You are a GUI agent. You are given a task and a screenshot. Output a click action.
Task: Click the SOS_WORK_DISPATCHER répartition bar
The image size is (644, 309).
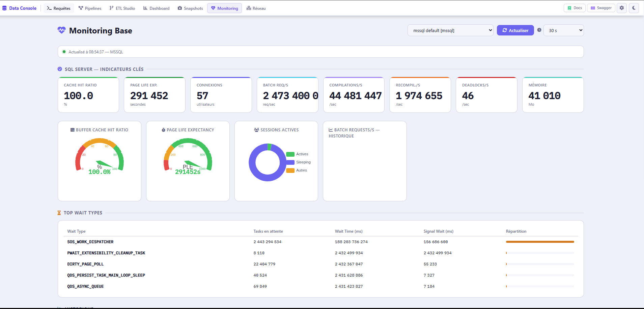[x=540, y=242]
